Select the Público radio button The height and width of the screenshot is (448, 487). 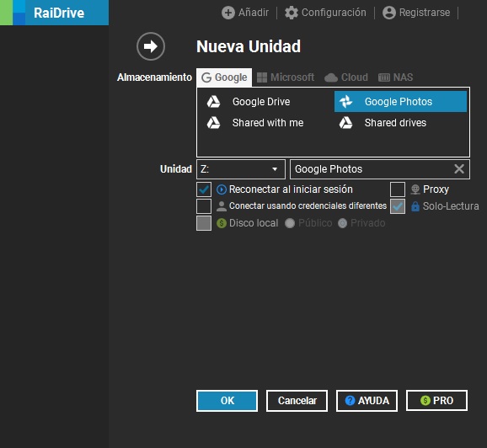[x=290, y=223]
